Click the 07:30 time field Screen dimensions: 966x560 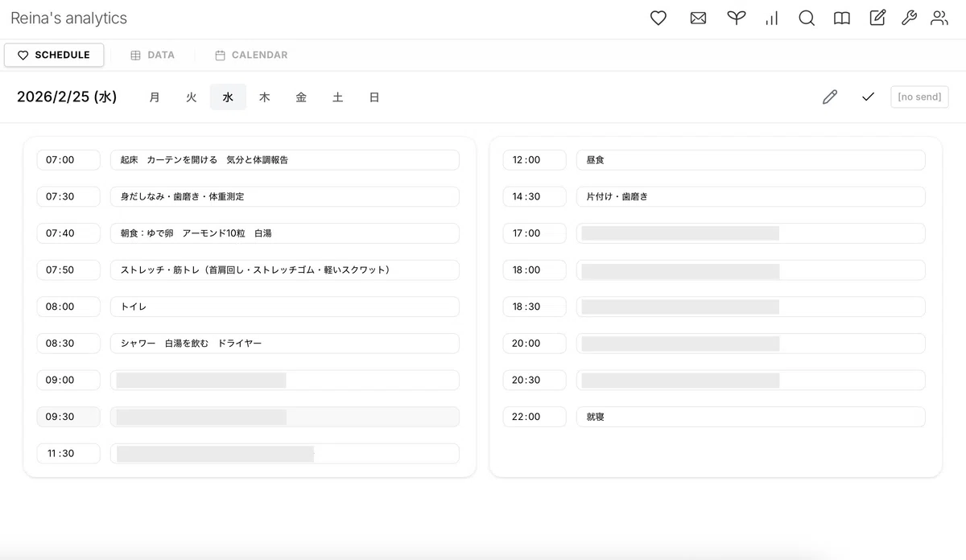click(68, 196)
